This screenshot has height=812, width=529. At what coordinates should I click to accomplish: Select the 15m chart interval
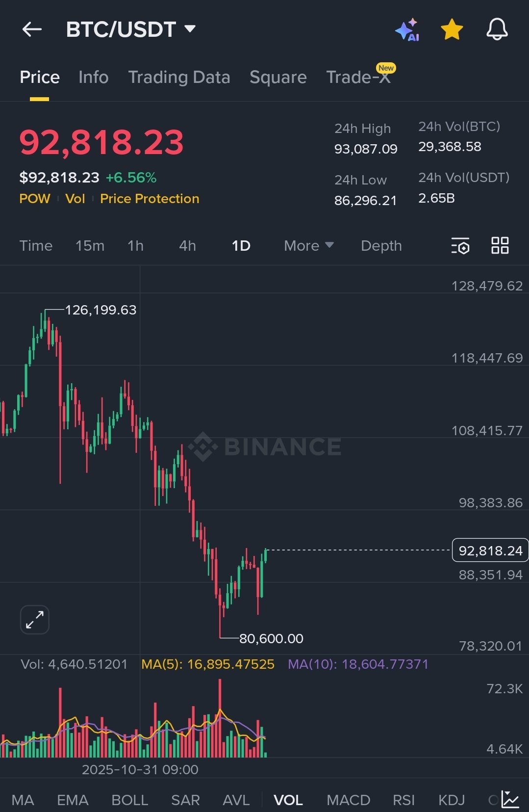click(90, 246)
